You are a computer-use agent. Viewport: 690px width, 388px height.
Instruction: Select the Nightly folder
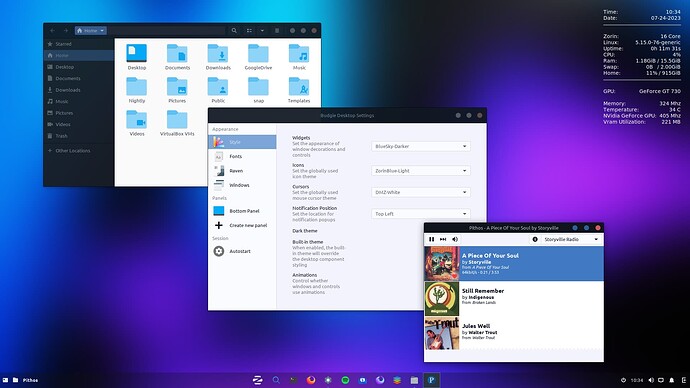(x=137, y=90)
